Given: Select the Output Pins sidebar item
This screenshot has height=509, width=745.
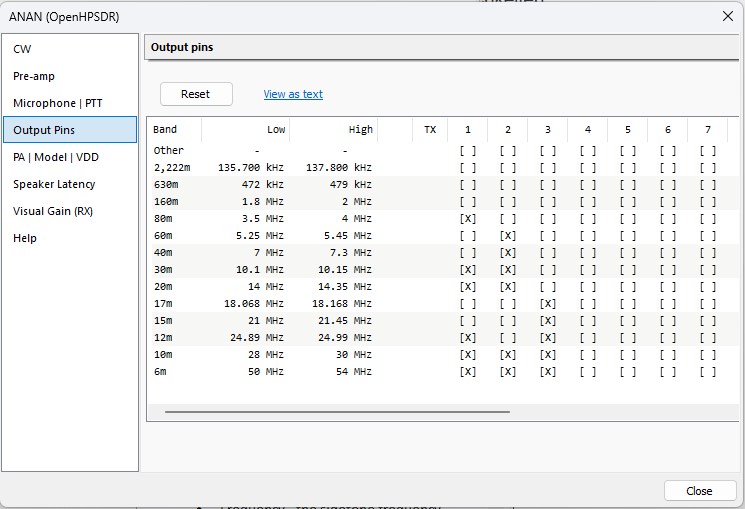Looking at the screenshot, I should point(70,130).
